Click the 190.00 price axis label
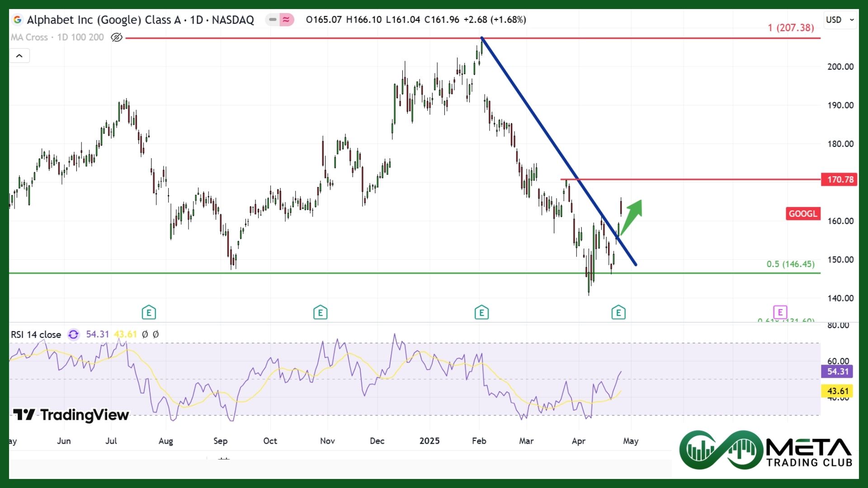This screenshot has width=868, height=488. 840,106
